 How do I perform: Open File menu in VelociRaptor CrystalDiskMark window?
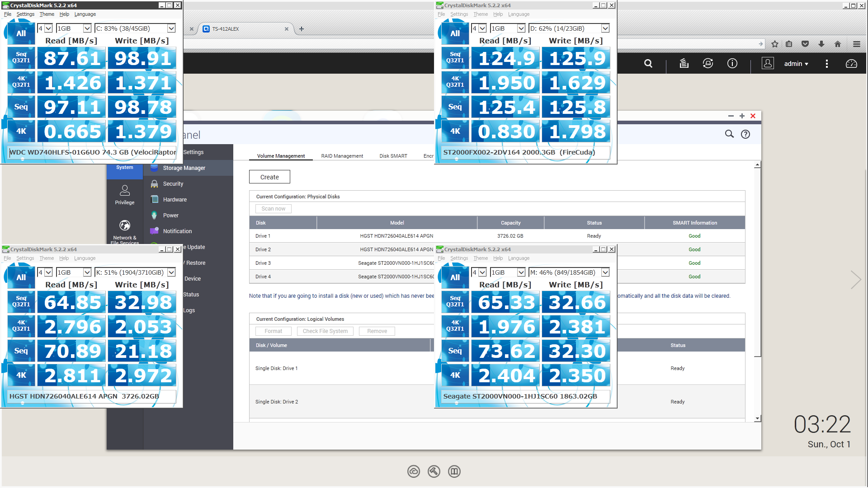tap(8, 14)
